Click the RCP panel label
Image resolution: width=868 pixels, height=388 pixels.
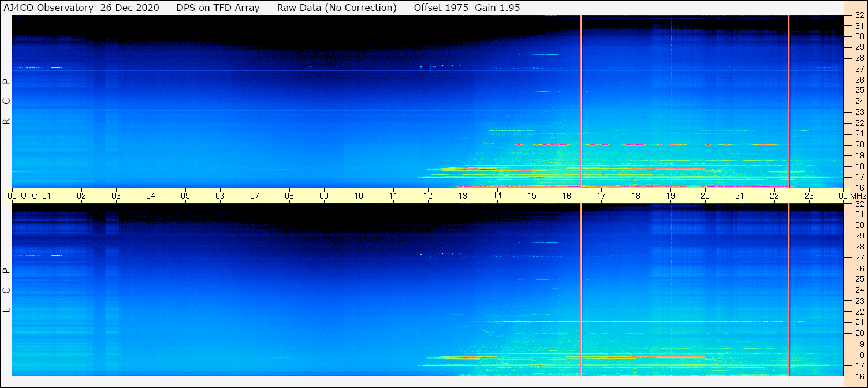[6, 101]
